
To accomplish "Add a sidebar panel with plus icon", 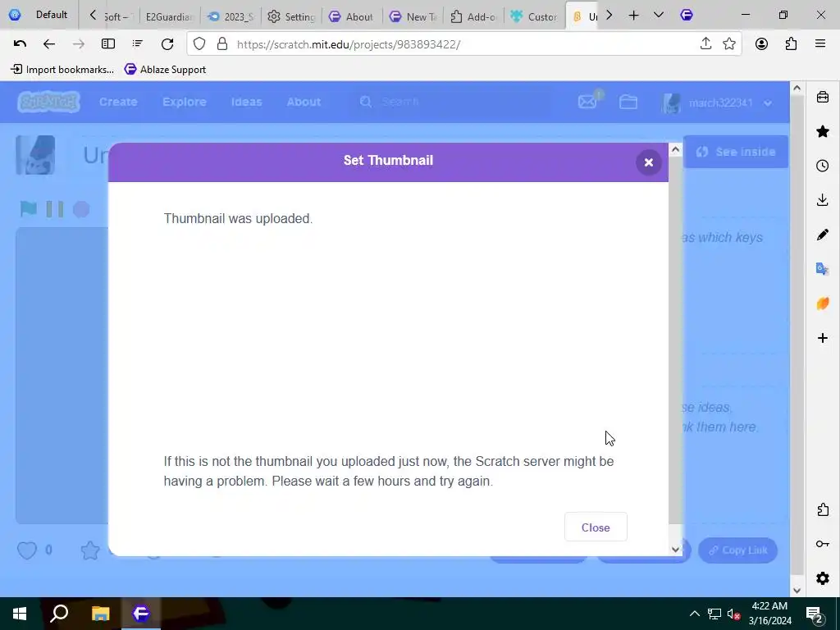I will pos(823,338).
